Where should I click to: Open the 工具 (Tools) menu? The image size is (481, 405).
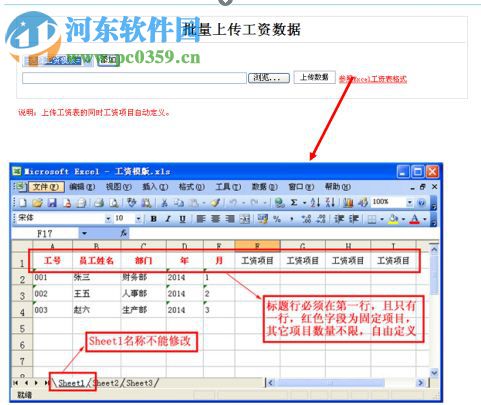[228, 187]
